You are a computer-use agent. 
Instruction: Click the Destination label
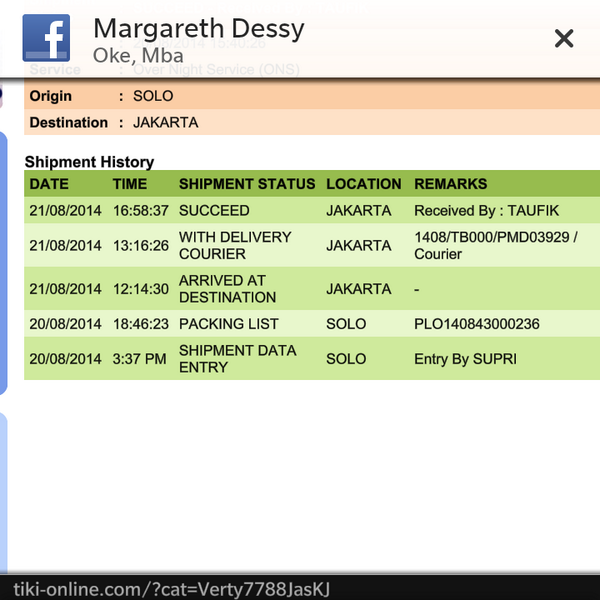(x=68, y=122)
